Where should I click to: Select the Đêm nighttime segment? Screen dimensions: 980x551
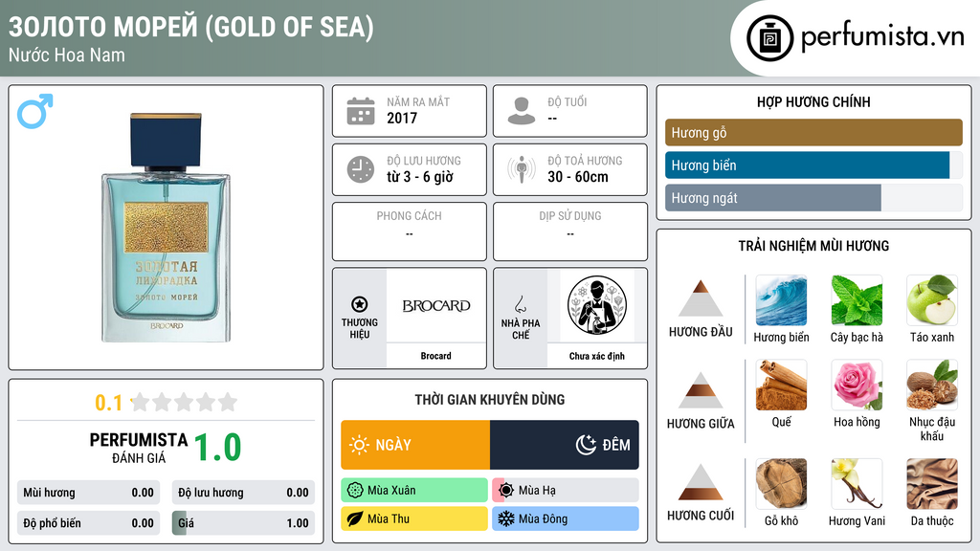click(565, 445)
